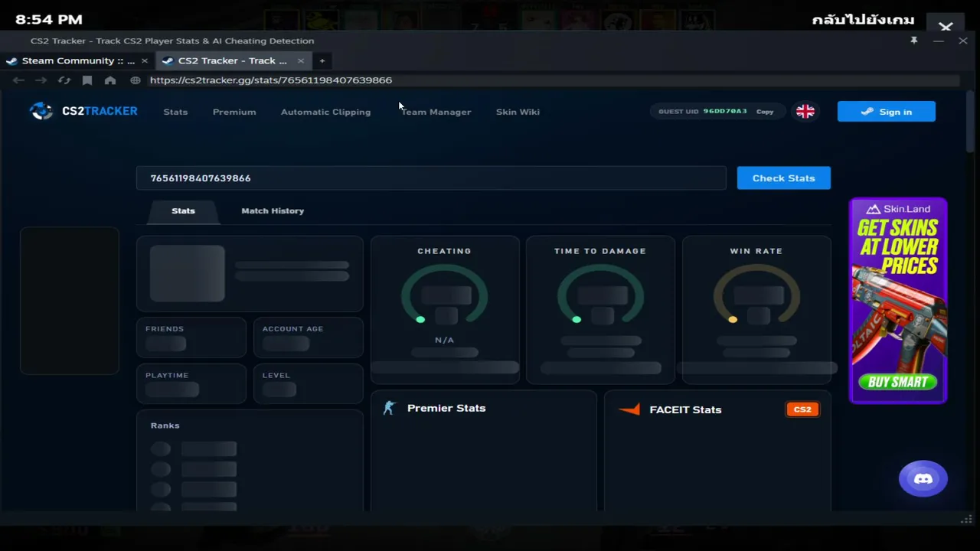The height and width of the screenshot is (551, 980).
Task: Click the guest UID code 96DD70A3
Action: coord(725,112)
